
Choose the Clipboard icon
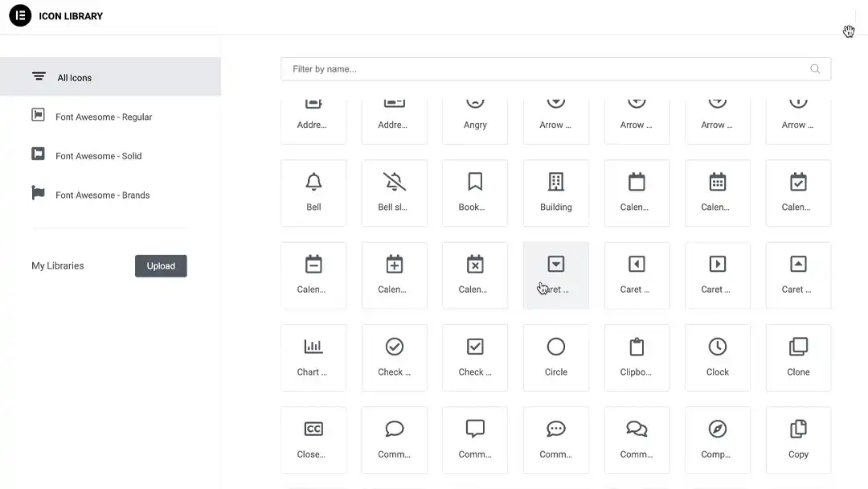pos(637,357)
